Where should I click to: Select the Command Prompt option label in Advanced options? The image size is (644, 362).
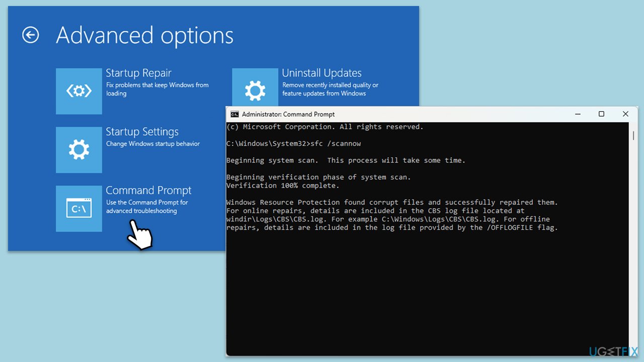click(x=148, y=191)
